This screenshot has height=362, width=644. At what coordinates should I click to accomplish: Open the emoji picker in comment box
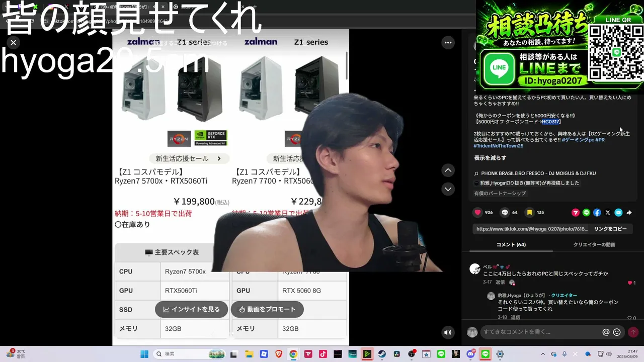pos(617,332)
